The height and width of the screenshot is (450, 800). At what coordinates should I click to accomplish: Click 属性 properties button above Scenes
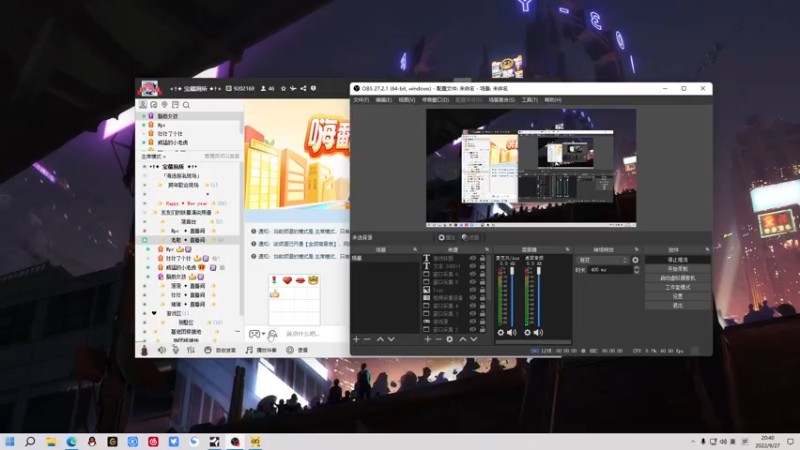(x=446, y=237)
